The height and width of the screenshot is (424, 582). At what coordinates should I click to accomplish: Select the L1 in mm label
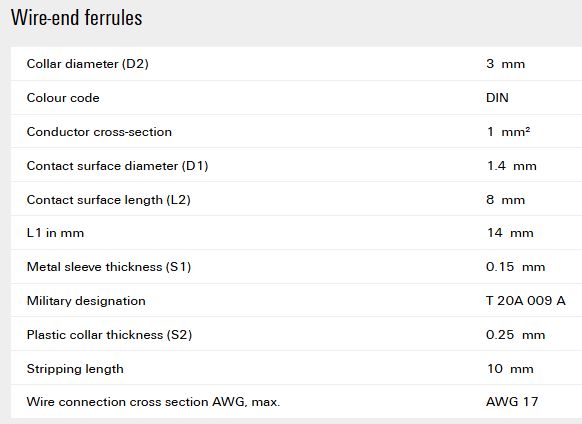tap(55, 233)
